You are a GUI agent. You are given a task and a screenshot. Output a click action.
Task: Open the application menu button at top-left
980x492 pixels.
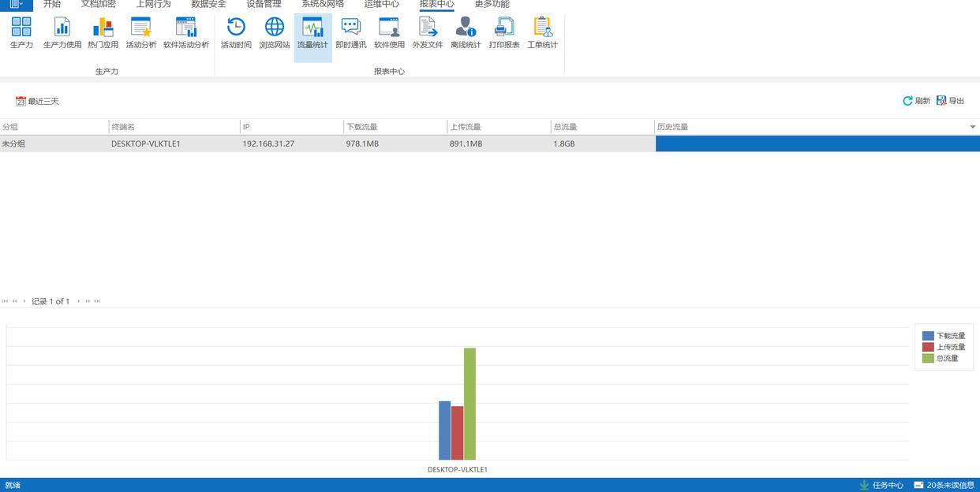click(x=16, y=5)
